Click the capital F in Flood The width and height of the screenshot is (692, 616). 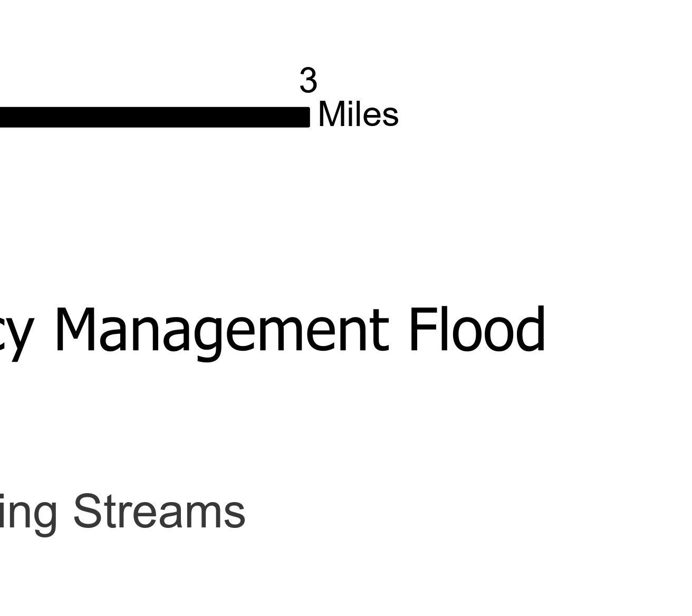pyautogui.click(x=420, y=330)
